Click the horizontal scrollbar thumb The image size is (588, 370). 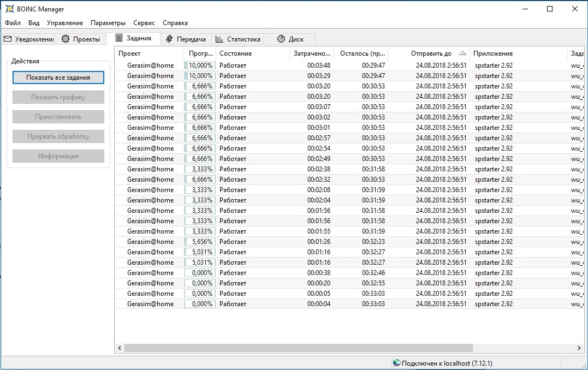click(299, 348)
